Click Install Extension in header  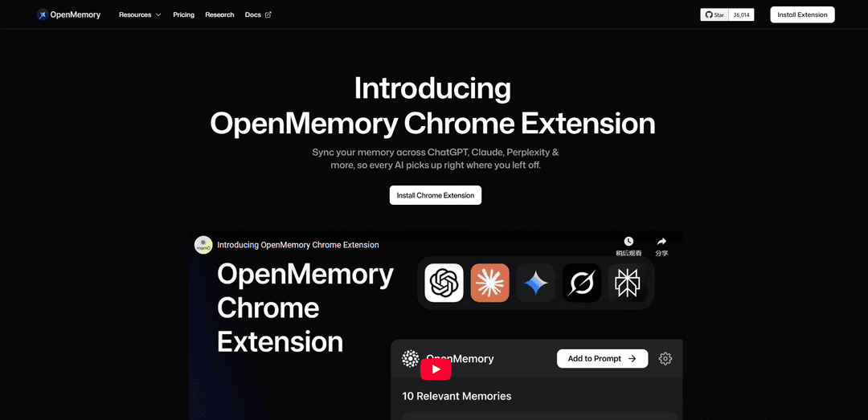point(802,15)
